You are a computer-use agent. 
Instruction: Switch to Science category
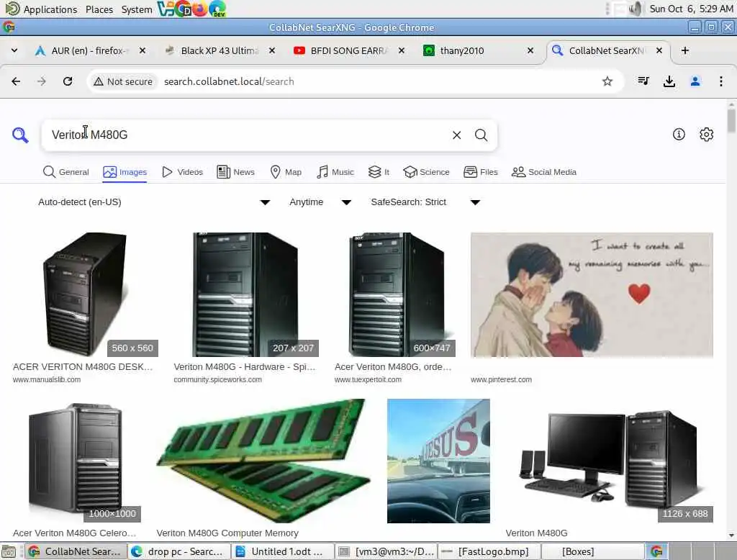tap(426, 172)
